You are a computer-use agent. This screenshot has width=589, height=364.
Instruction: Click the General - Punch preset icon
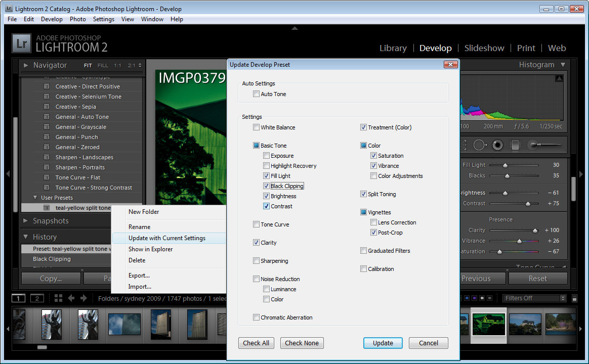(x=47, y=137)
